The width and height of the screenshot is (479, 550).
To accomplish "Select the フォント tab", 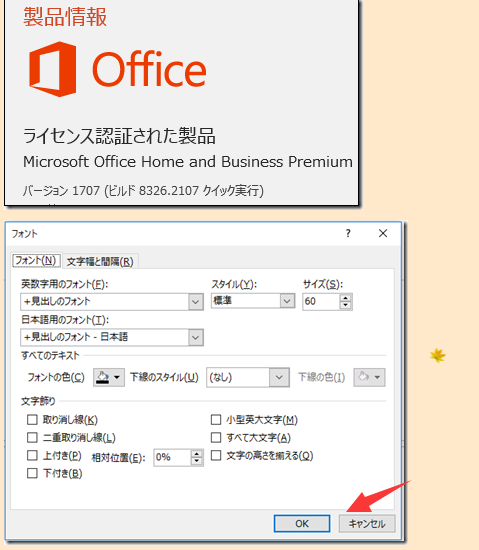I will (x=36, y=260).
